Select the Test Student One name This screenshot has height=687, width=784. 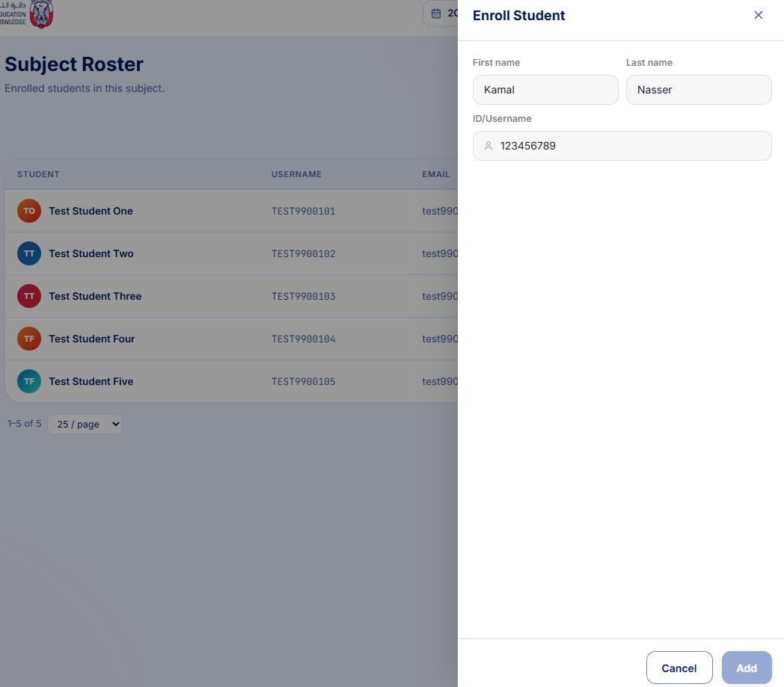tap(91, 211)
